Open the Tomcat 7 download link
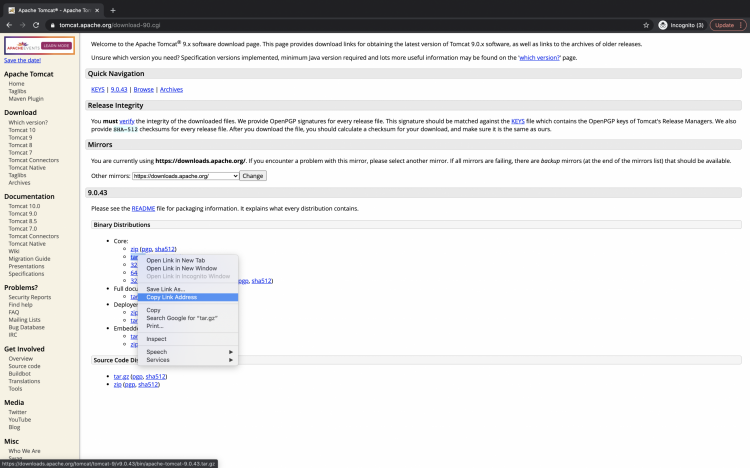750x468 pixels. pos(20,153)
